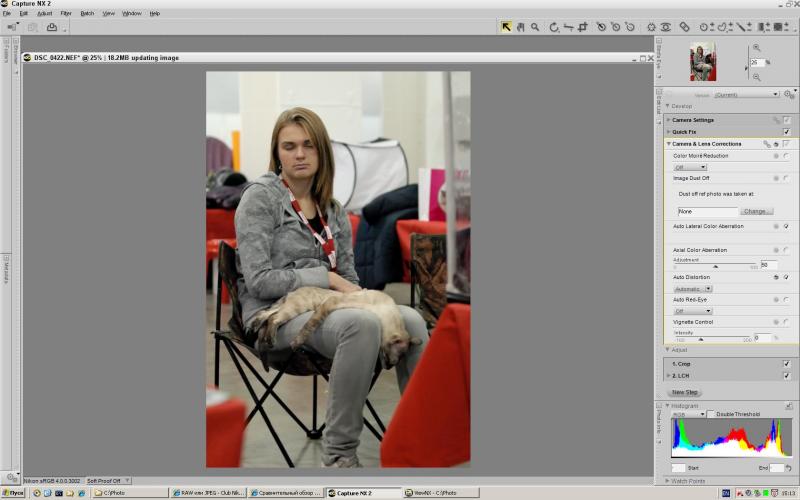Toggle the 1. Crop step checkbox
This screenshot has height=500, width=800.
[x=787, y=364]
